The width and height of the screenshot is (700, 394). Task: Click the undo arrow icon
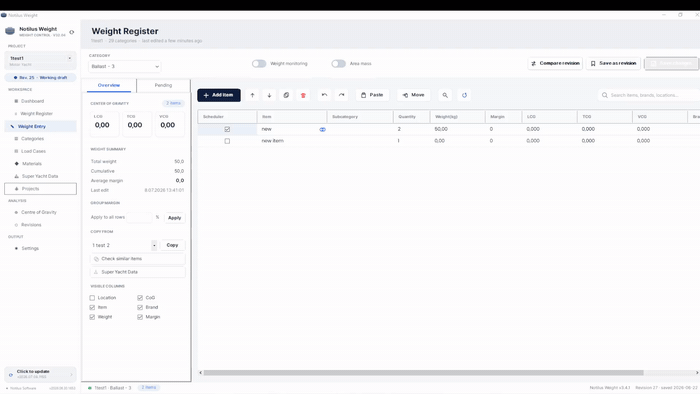325,95
